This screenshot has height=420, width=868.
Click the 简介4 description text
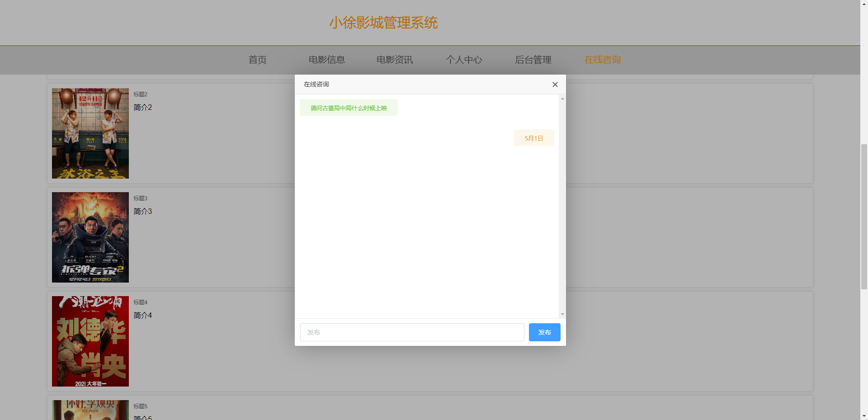click(x=142, y=316)
